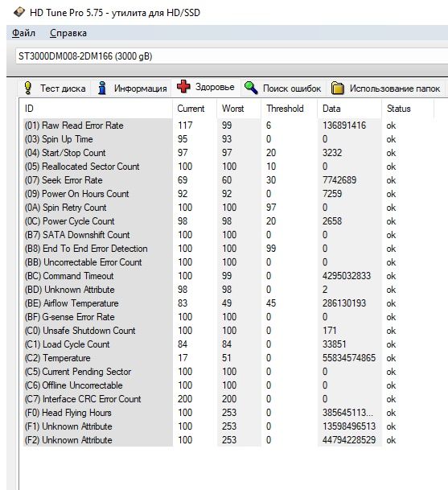
Task: Sort by the Data column header
Action: click(x=349, y=109)
